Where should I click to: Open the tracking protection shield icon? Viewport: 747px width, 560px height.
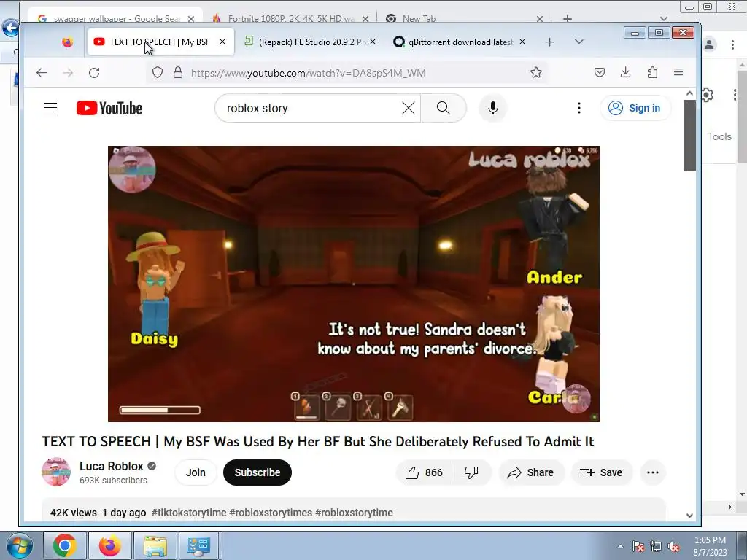[158, 72]
